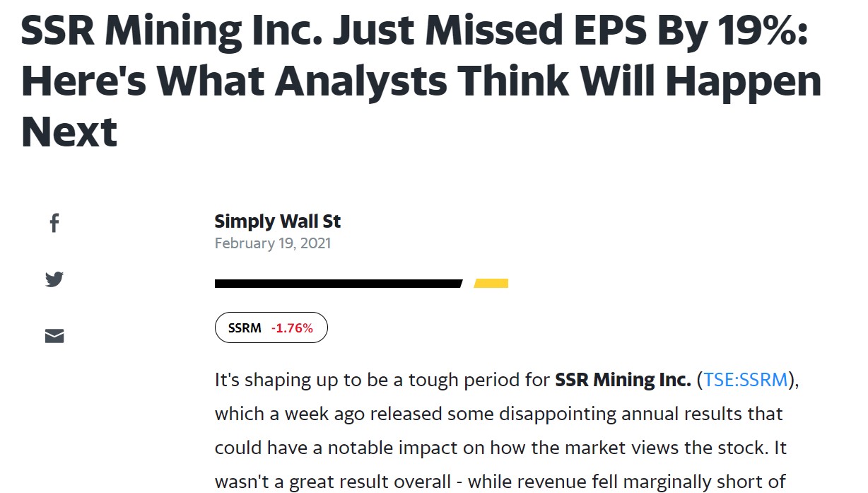The height and width of the screenshot is (493, 868).
Task: Click the black divider bar under the date
Action: (x=338, y=284)
